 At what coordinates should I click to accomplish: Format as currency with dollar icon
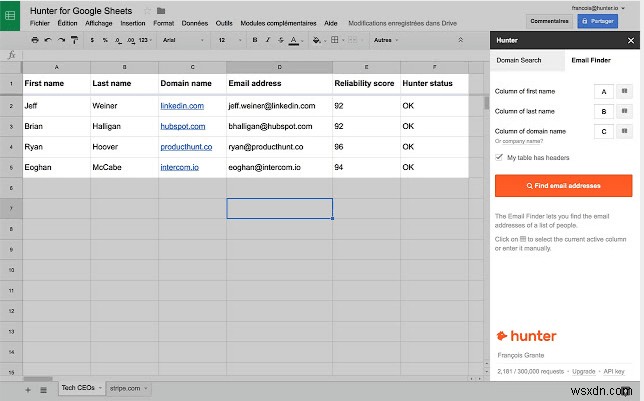[x=92, y=40]
